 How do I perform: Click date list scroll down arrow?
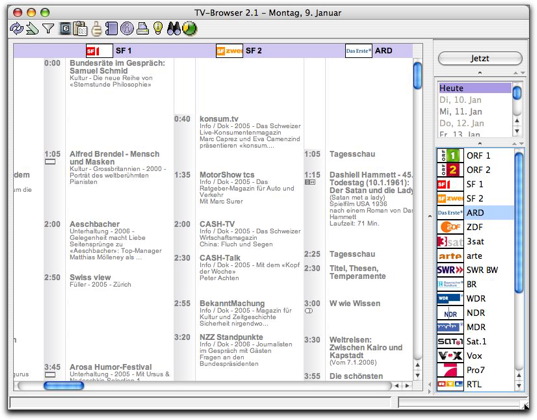click(x=517, y=131)
